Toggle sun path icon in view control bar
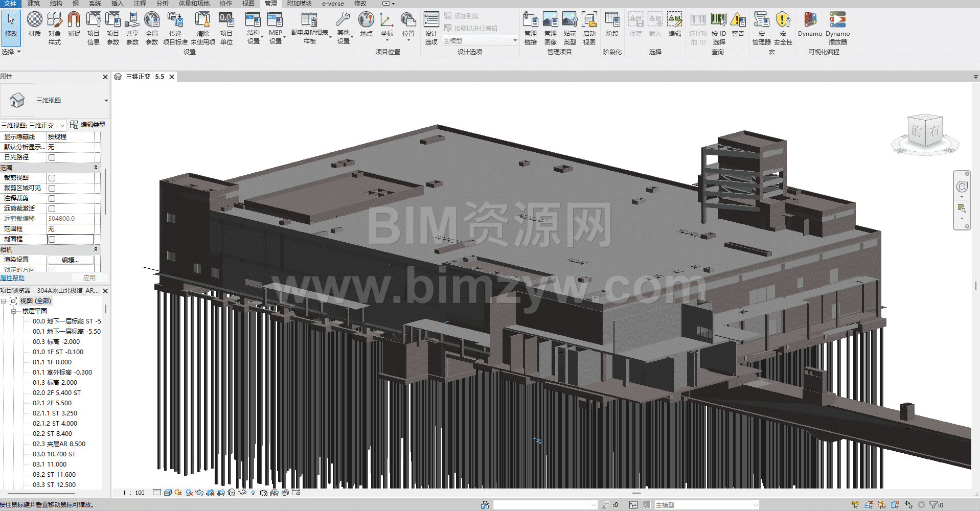This screenshot has height=511, width=980. 178,493
